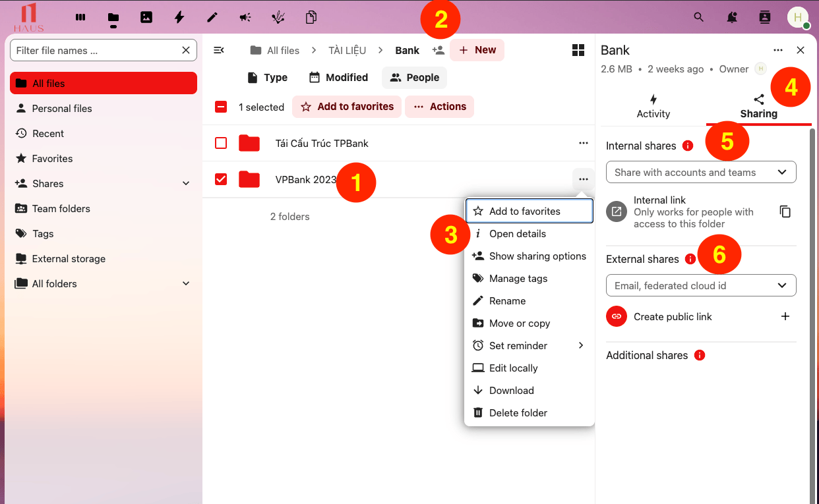
Task: Check the Tái Cấu Trúc TPBank folder checkbox
Action: (x=221, y=143)
